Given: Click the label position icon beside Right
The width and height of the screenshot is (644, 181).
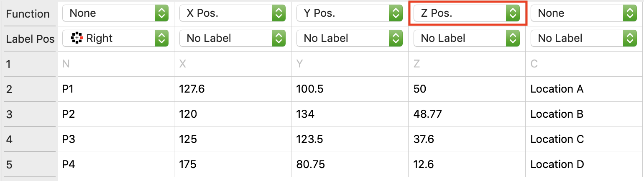Looking at the screenshot, I should 77,39.
